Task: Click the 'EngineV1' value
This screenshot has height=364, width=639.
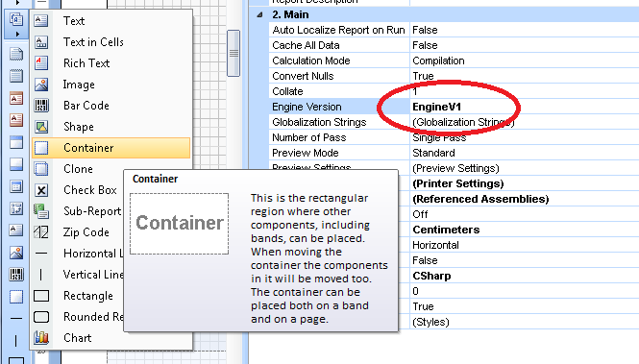Action: coord(437,107)
